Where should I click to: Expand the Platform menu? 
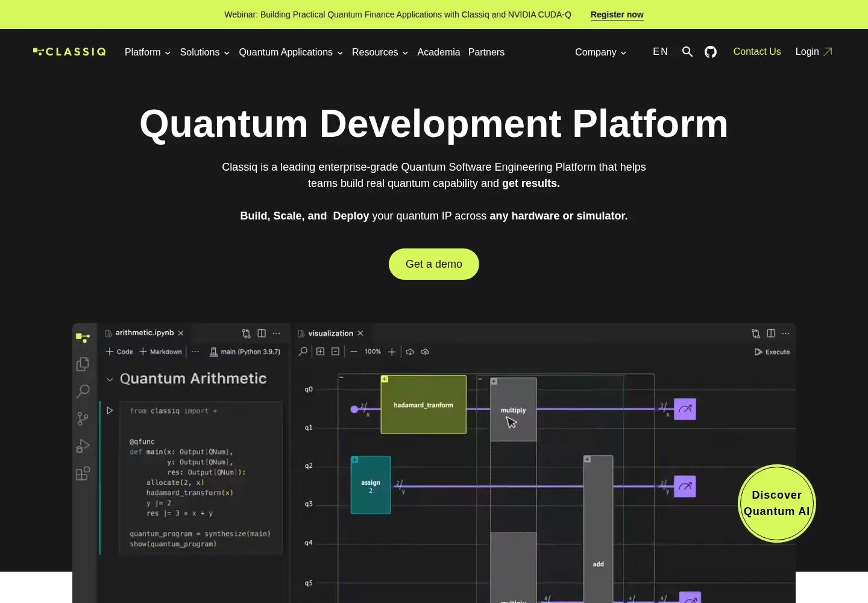coord(148,52)
